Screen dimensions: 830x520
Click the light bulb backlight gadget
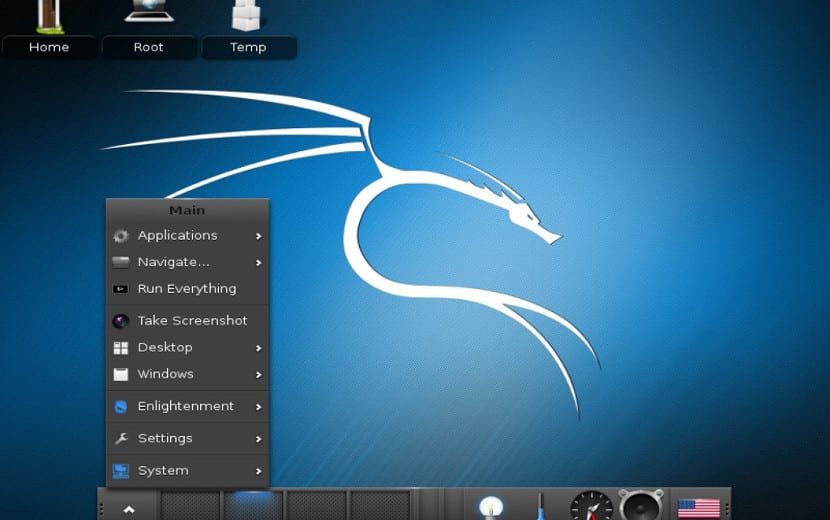pos(491,507)
